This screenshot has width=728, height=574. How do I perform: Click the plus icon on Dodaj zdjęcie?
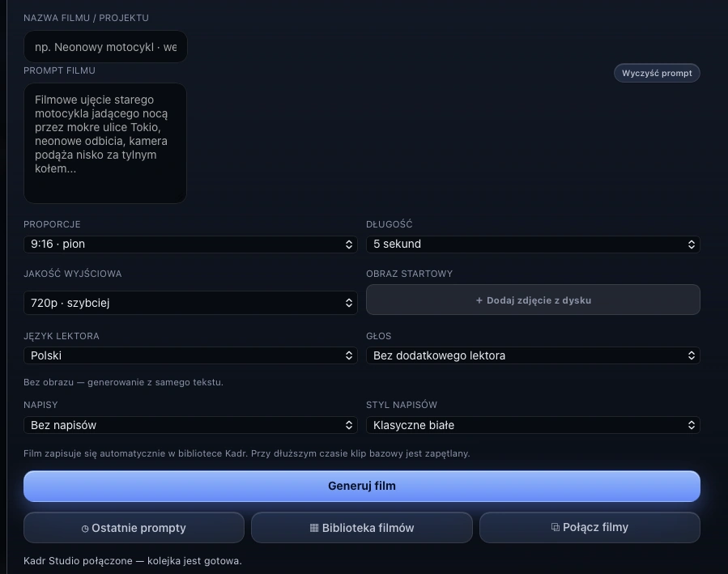tap(479, 300)
